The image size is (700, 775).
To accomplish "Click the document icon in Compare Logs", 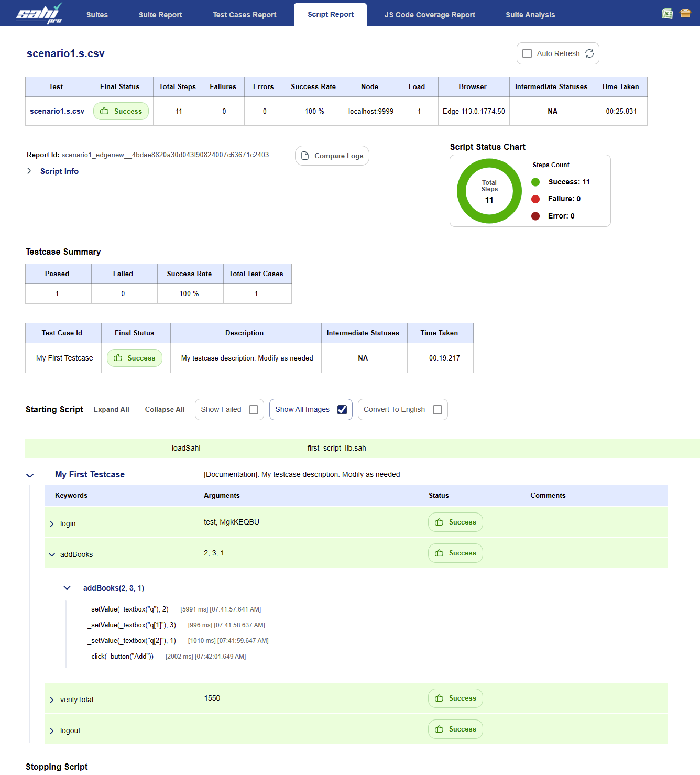I will coord(305,156).
